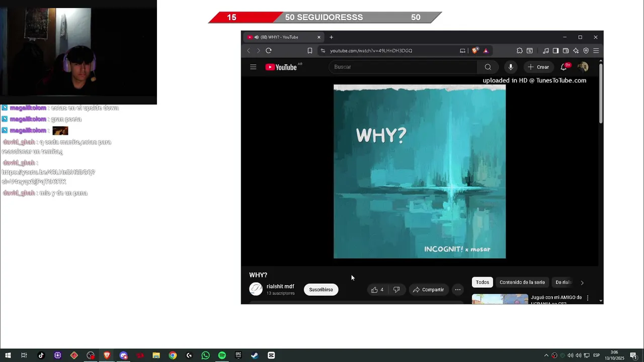
Task: Open Brave Shields lion icon in address bar
Action: tap(475, 50)
